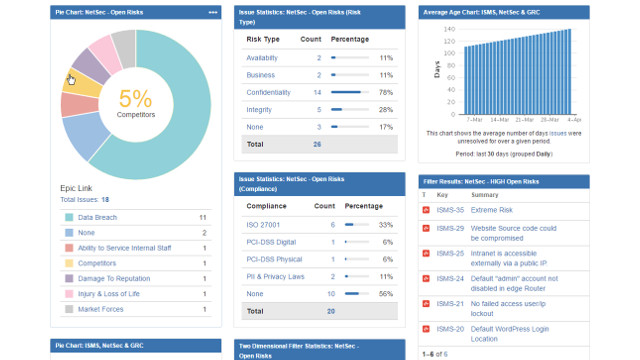
Task: Click the red issue icon for ISMS-24
Action: 426,278
